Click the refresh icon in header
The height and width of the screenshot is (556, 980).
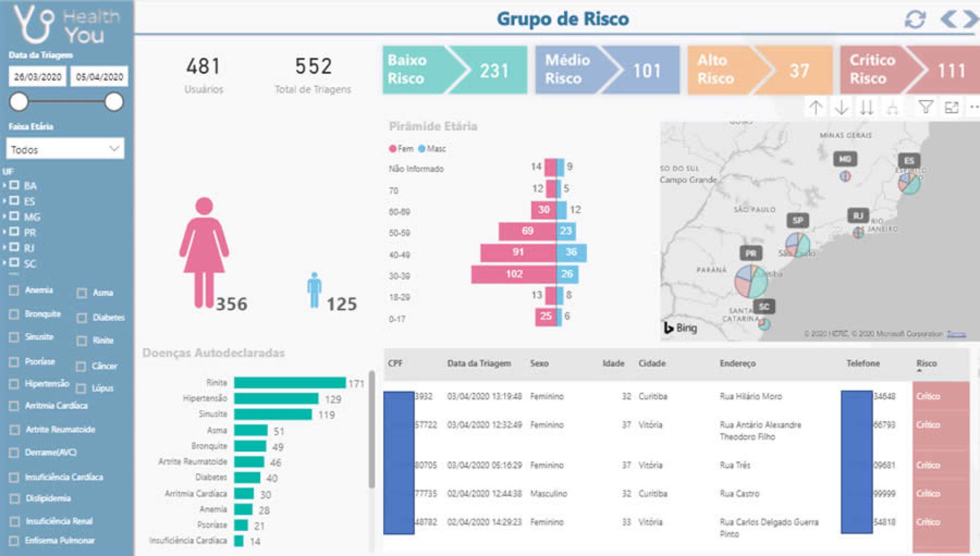click(915, 19)
